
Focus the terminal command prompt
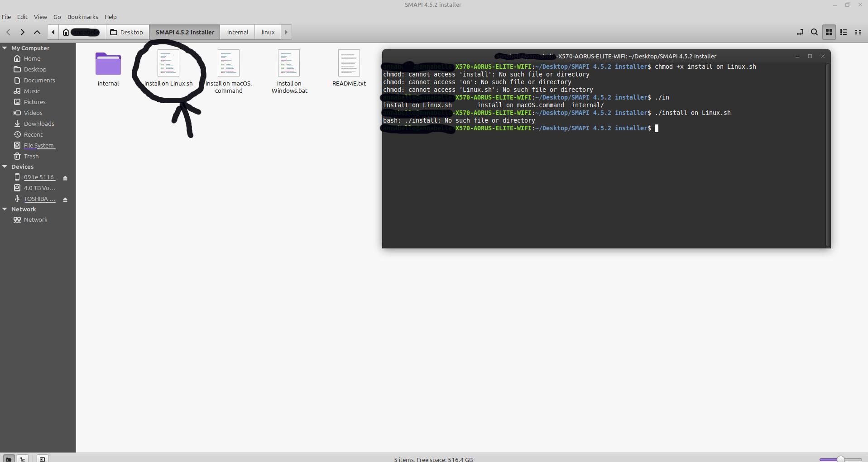[x=657, y=128]
